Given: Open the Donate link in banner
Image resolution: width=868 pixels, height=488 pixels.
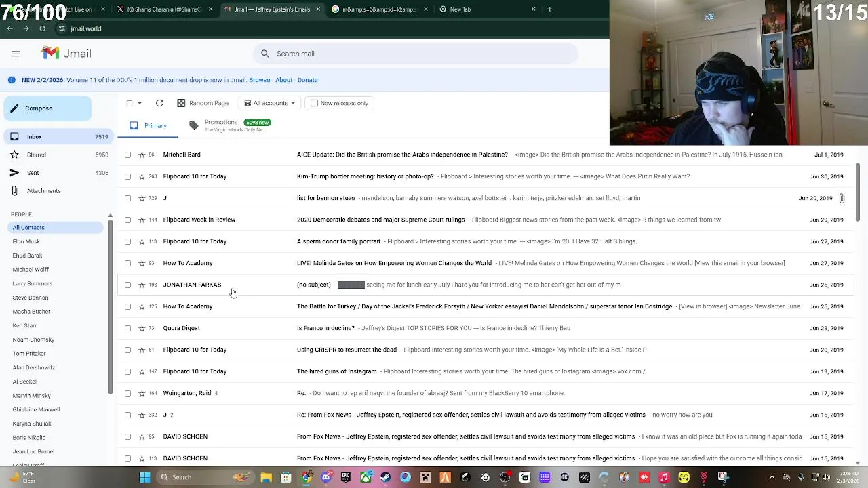Looking at the screenshot, I should pyautogui.click(x=307, y=80).
